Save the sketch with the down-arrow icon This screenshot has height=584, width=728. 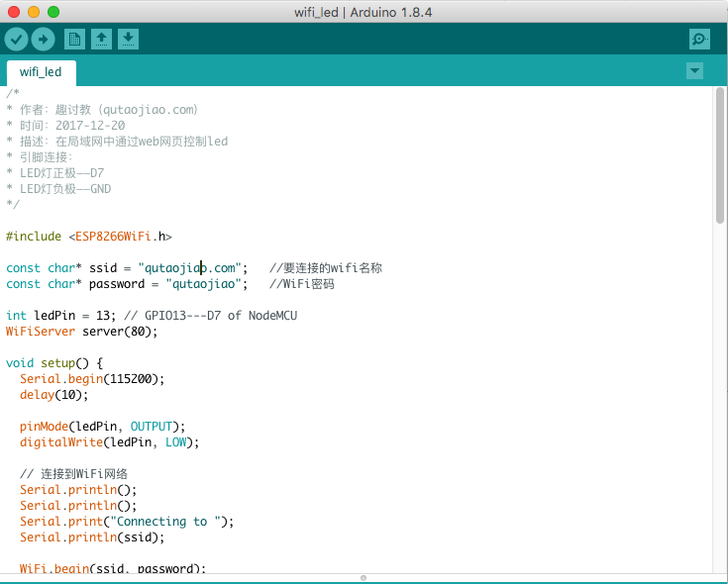pyautogui.click(x=128, y=39)
